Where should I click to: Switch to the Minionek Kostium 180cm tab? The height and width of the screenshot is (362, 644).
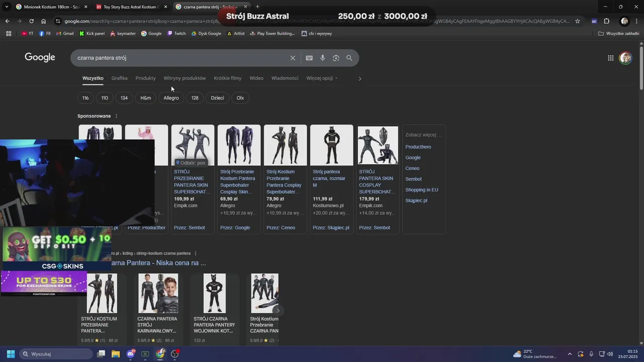51,7
